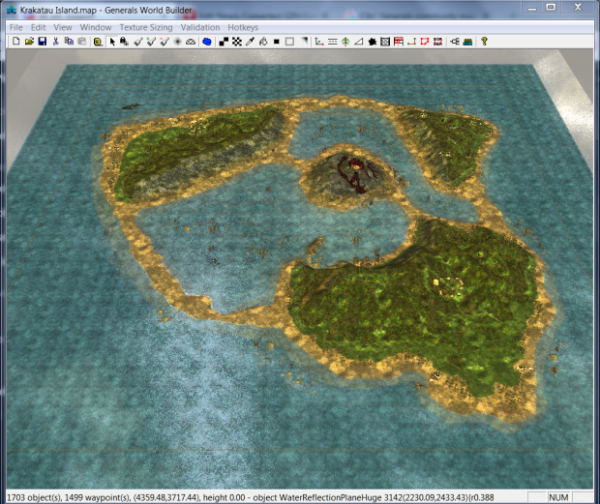
Task: Select the red polygon trigger tool
Action: 425,41
